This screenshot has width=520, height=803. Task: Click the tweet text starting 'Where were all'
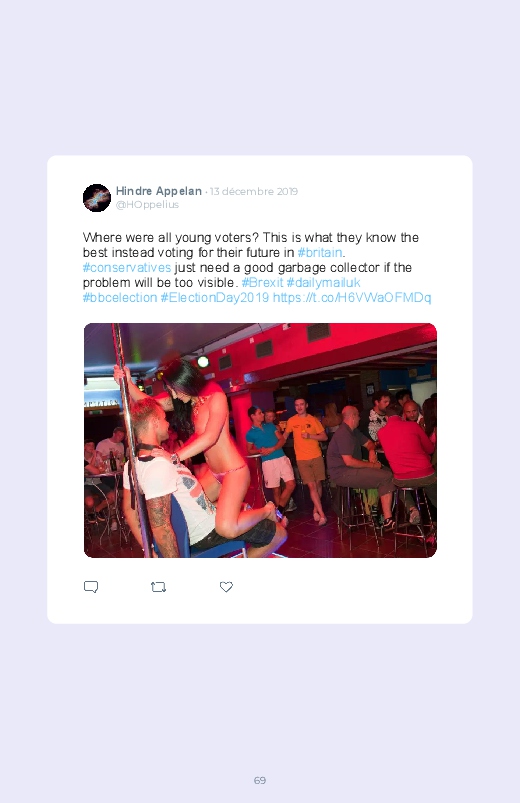pyautogui.click(x=257, y=267)
